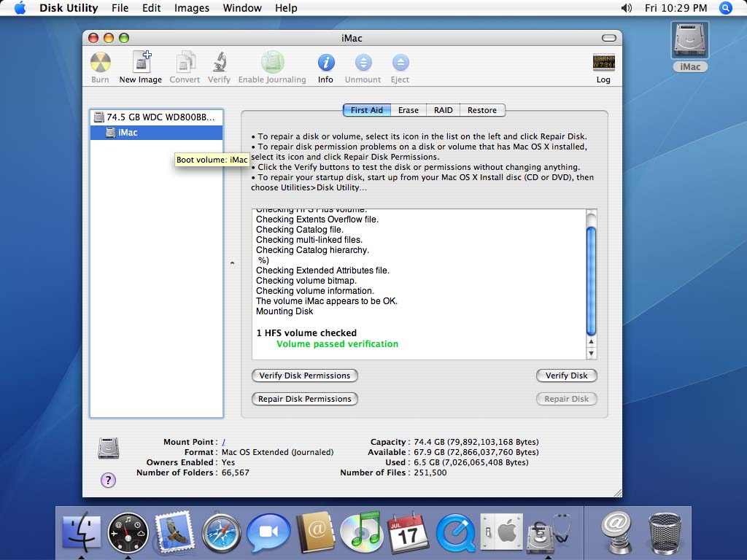Click Verify Disk Permissions
This screenshot has height=560, width=747.
point(304,376)
